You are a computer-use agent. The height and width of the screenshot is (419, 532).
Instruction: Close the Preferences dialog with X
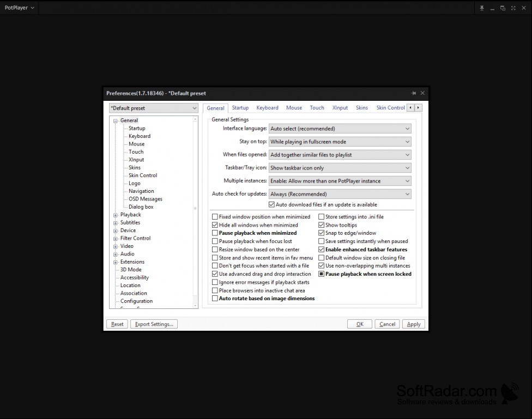422,93
